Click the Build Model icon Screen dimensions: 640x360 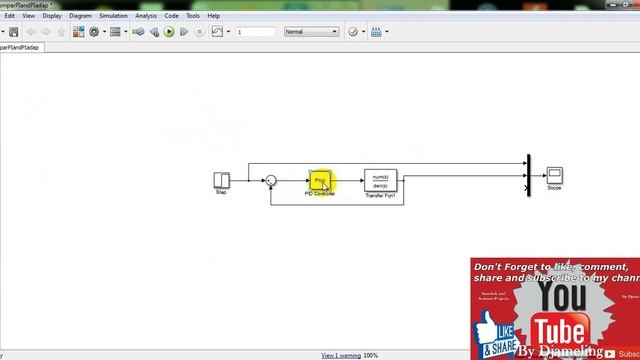pyautogui.click(x=376, y=32)
